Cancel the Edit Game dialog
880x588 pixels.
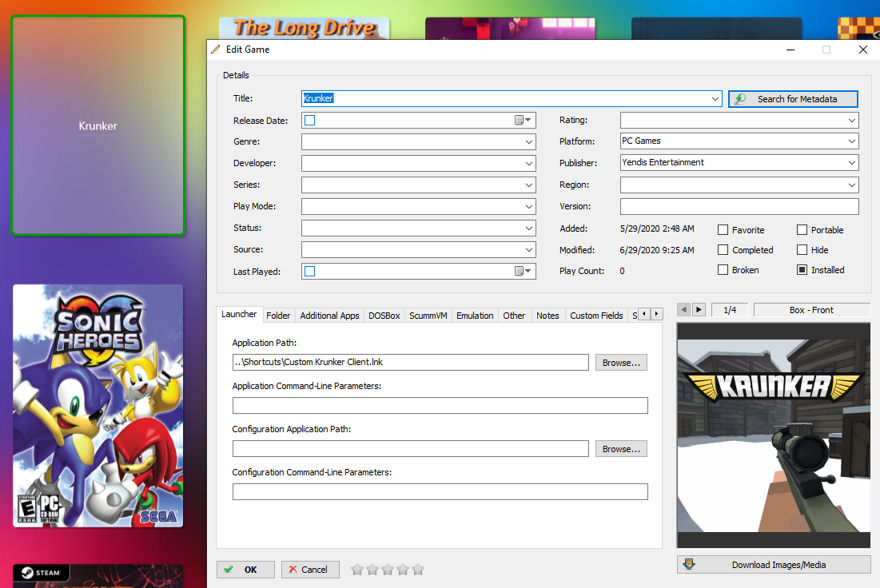click(x=310, y=570)
